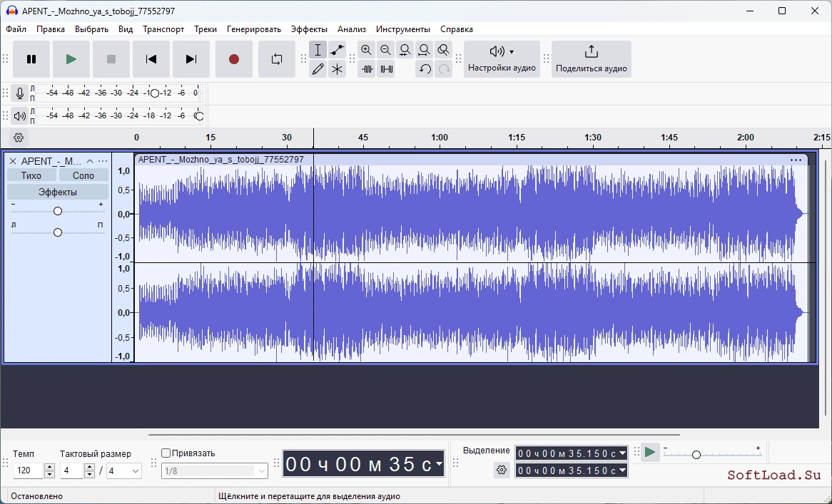Open the Анализ menu
The width and height of the screenshot is (832, 504).
[x=352, y=29]
